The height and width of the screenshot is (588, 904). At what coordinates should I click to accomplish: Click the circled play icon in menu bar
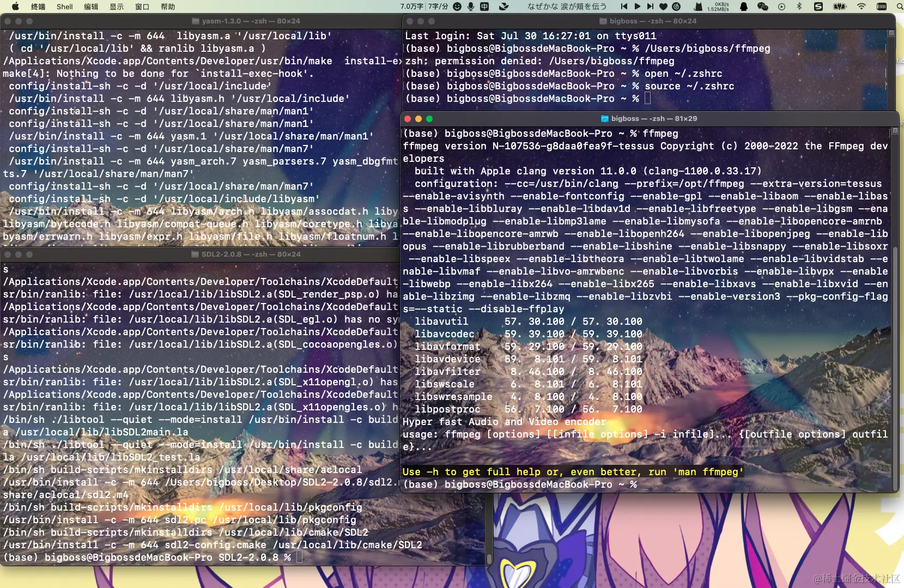pos(781,7)
